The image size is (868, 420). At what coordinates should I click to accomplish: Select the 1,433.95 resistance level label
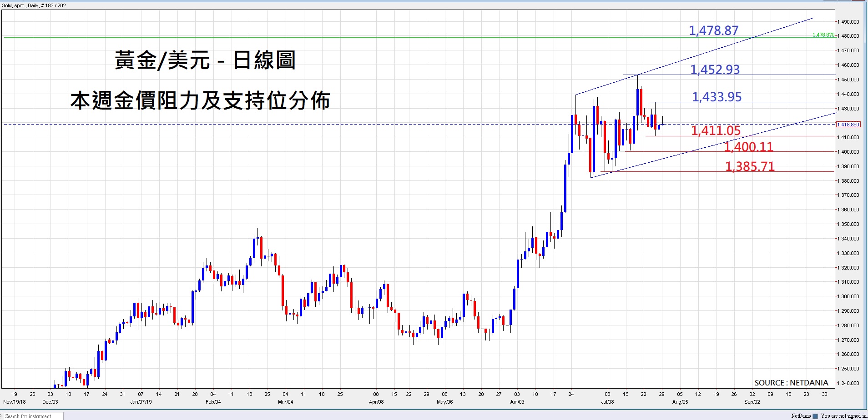pyautogui.click(x=717, y=97)
